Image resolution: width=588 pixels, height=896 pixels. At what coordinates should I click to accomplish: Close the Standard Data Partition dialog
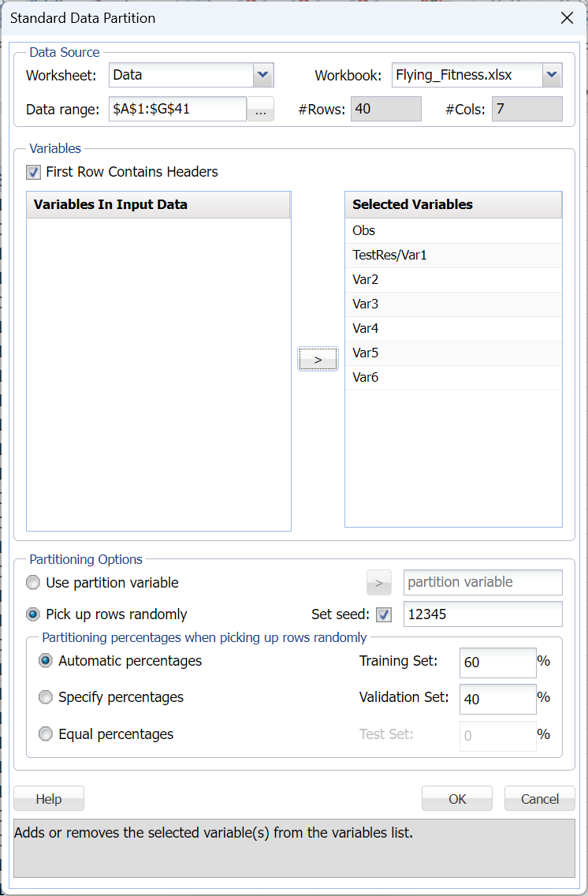[x=567, y=18]
